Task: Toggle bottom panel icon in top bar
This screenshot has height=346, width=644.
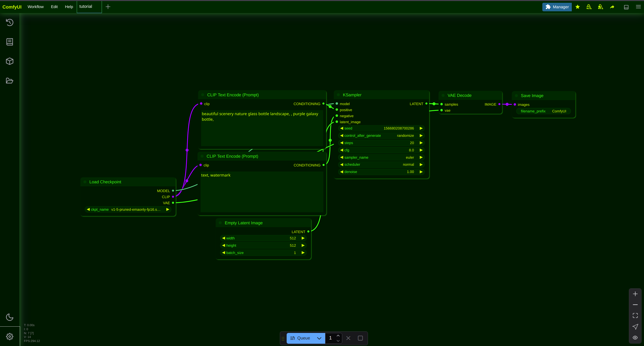Action: [626, 7]
